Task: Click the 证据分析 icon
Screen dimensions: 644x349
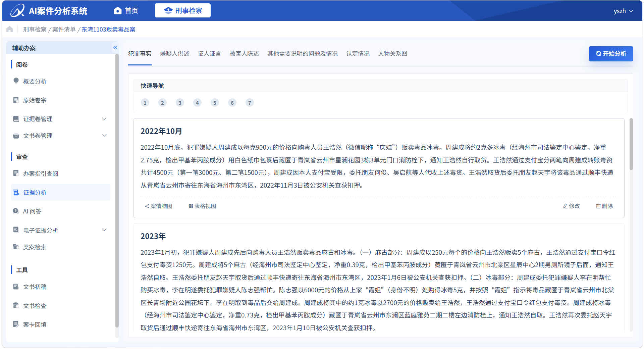Action: pos(16,192)
